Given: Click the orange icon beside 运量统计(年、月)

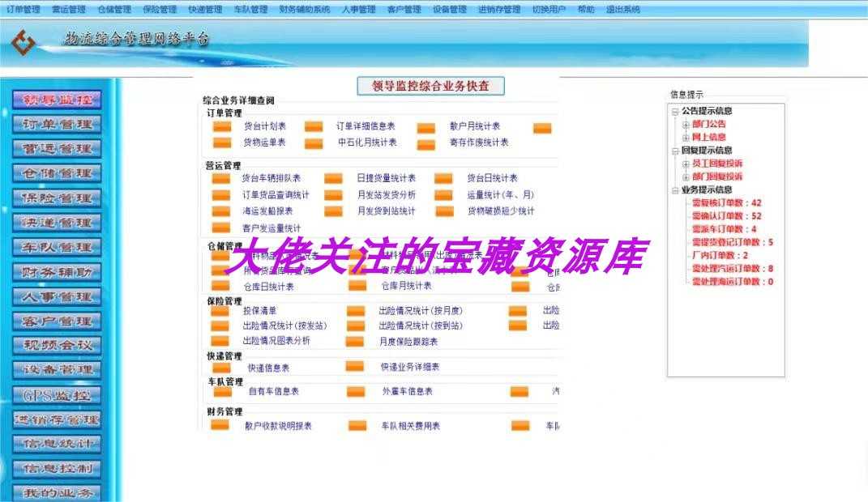Looking at the screenshot, I should (443, 194).
